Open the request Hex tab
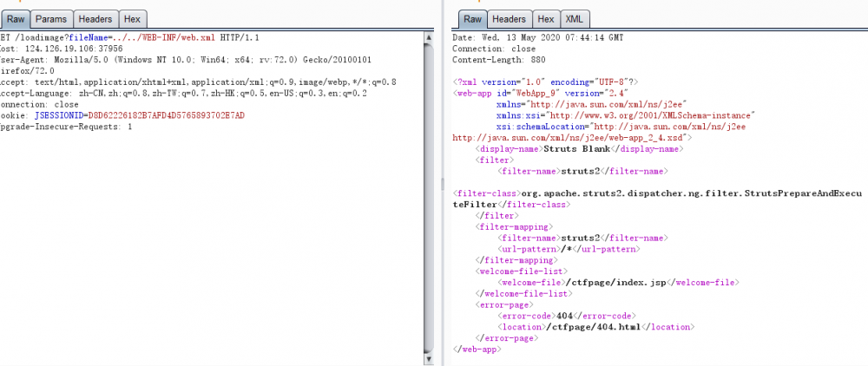Viewport: 868px width, 366px height. point(132,19)
